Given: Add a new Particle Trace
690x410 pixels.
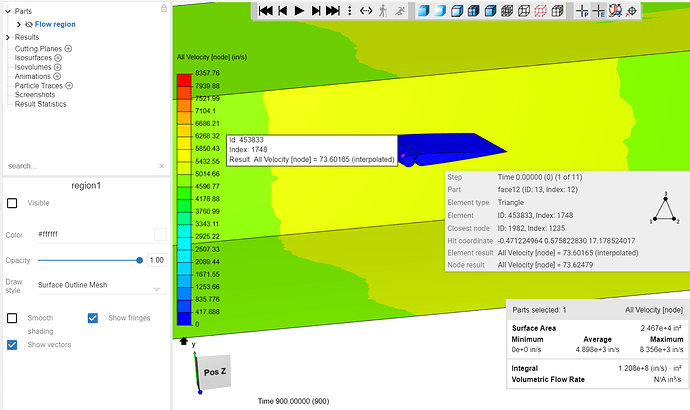Looking at the screenshot, I should point(69,85).
